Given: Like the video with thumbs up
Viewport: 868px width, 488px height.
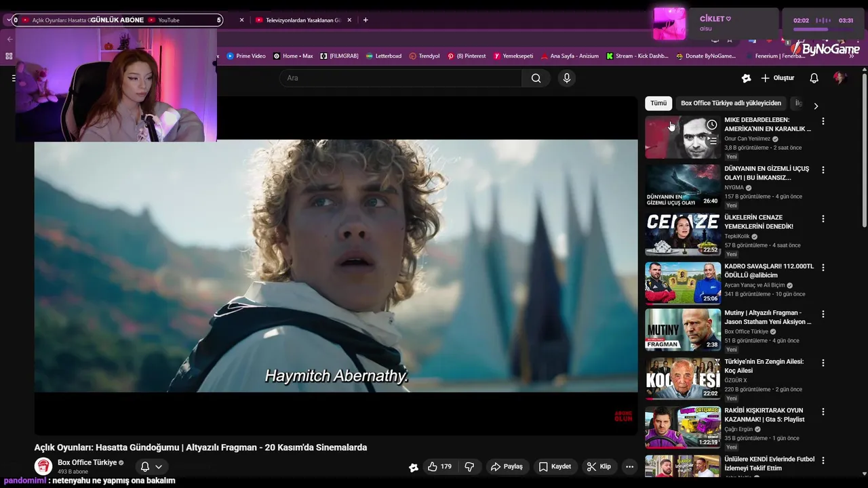Looking at the screenshot, I should [439, 466].
